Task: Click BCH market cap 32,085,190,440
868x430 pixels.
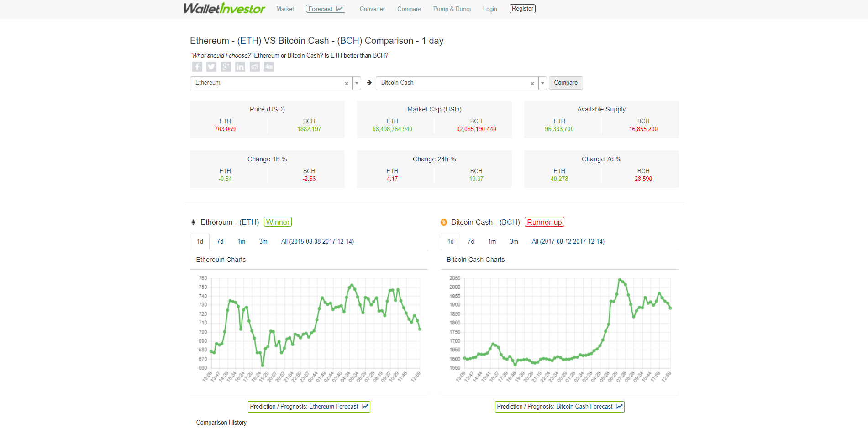Action: click(x=476, y=129)
